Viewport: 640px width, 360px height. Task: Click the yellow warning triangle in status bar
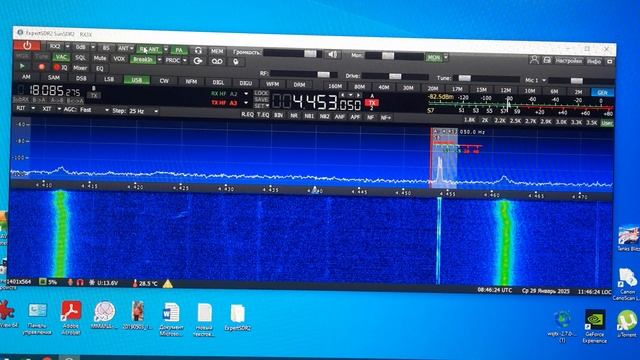coord(167,284)
